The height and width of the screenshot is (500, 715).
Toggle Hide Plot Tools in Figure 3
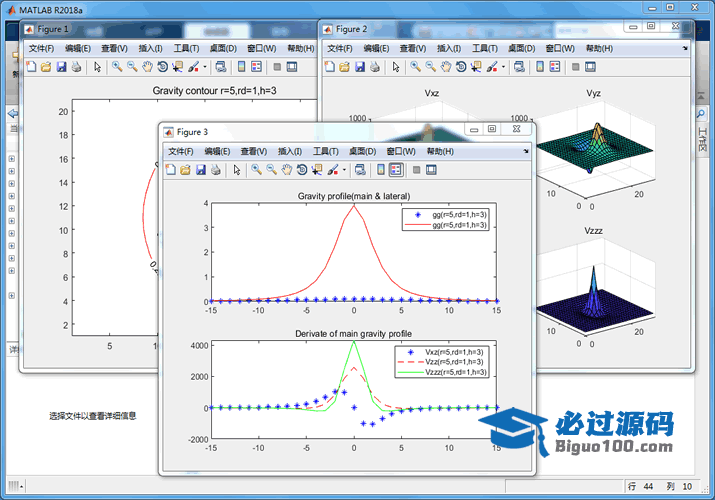pyautogui.click(x=416, y=170)
